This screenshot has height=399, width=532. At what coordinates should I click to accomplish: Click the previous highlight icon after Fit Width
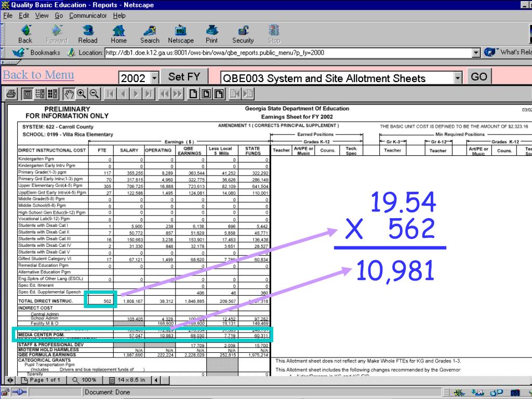click(x=235, y=94)
